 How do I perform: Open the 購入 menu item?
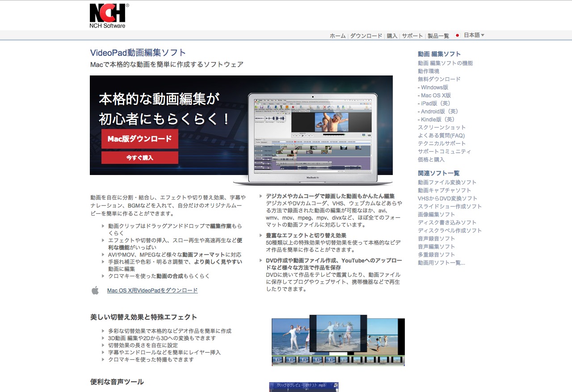(x=392, y=36)
